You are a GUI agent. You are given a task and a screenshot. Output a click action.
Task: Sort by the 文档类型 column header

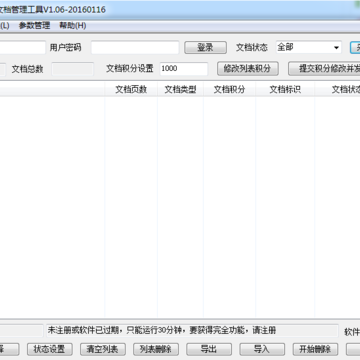coord(180,89)
